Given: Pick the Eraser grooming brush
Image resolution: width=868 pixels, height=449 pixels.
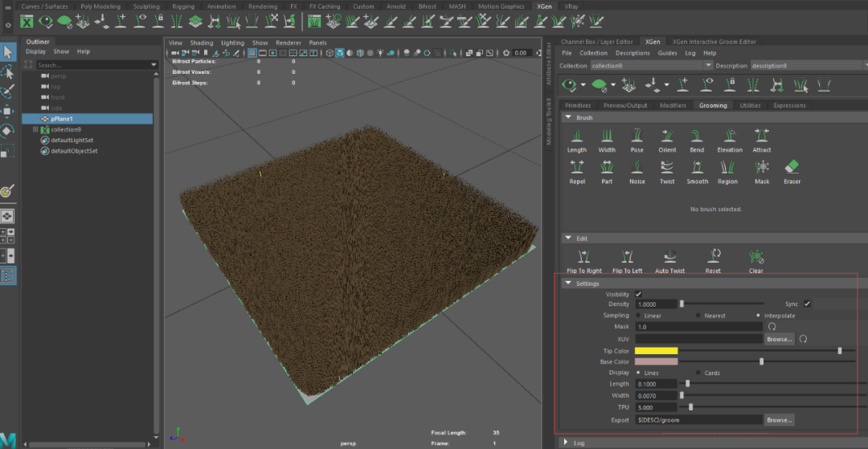Looking at the screenshot, I should tap(792, 167).
